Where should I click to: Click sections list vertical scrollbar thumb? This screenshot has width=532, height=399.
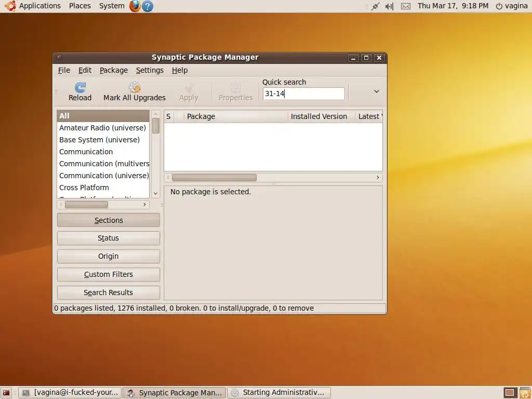[x=156, y=126]
